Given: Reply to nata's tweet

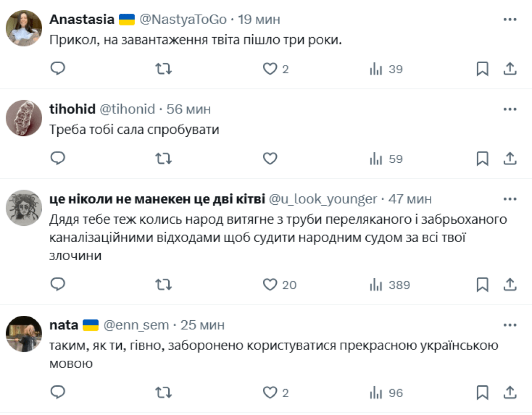Looking at the screenshot, I should [x=58, y=392].
